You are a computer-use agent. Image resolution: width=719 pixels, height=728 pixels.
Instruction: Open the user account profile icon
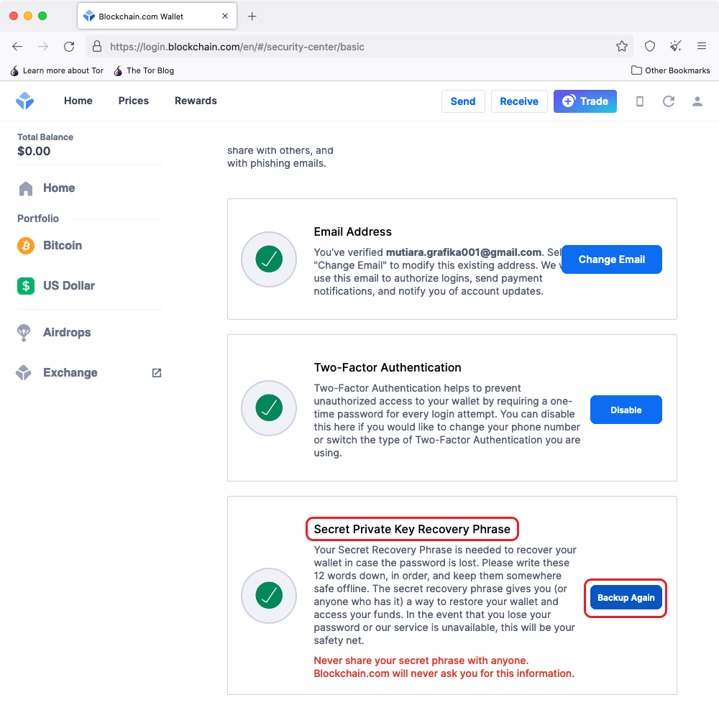pos(697,101)
